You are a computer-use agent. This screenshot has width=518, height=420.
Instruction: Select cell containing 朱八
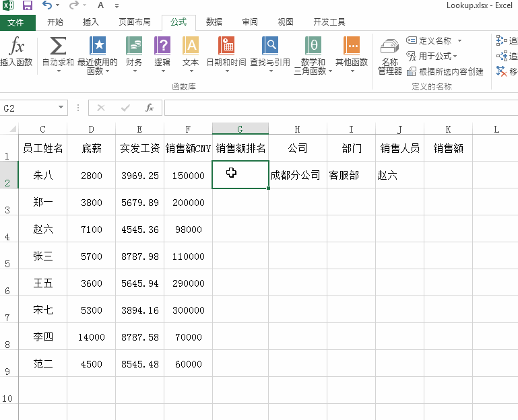tap(42, 175)
